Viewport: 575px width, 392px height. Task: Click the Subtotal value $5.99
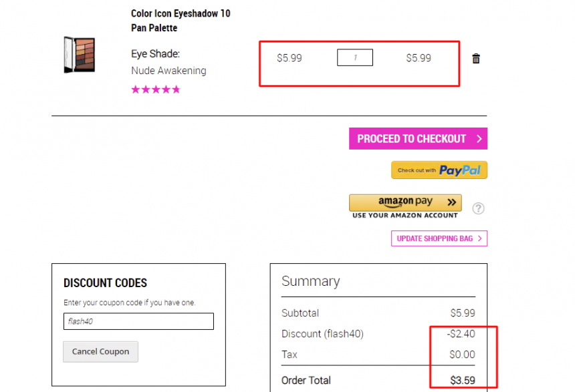[463, 313]
